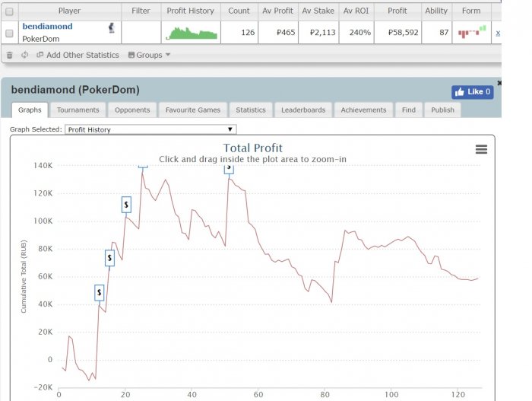Remove the bendiamond row with x link
Viewport: 532px width, 401px height.
498,33
